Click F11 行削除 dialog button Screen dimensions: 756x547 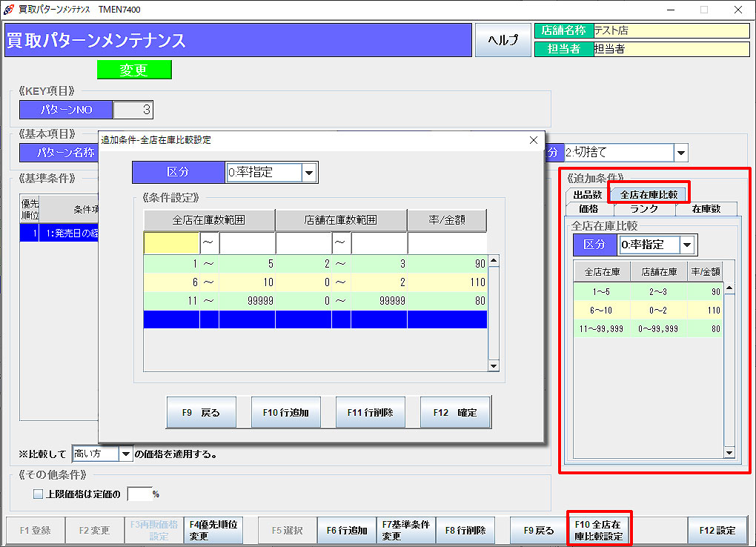(371, 413)
